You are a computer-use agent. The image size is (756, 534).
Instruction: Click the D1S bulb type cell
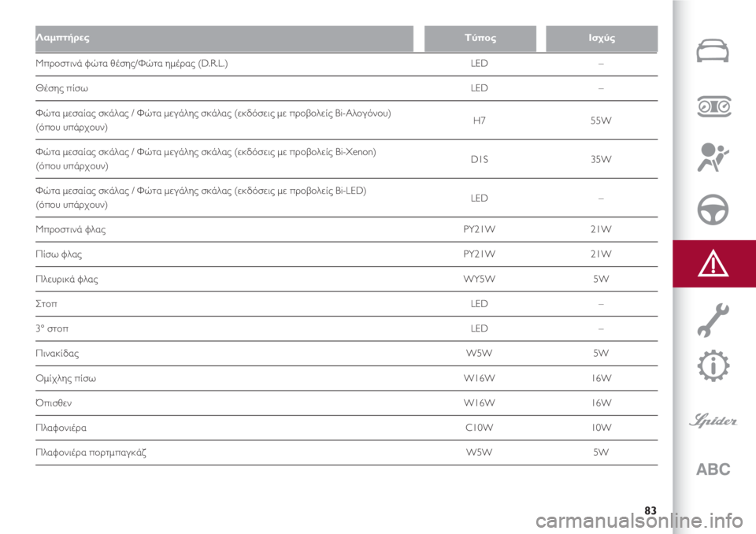pos(480,159)
